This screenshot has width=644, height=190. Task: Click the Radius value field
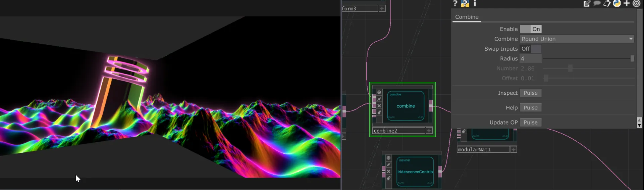click(x=530, y=58)
